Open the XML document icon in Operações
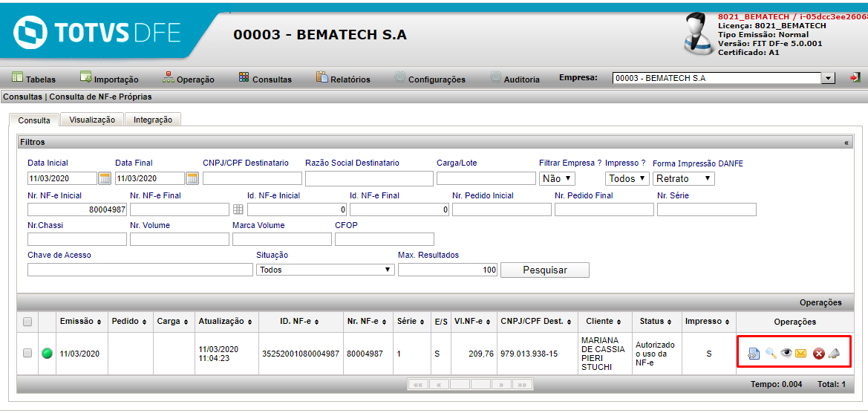The height and width of the screenshot is (416, 868). pyautogui.click(x=754, y=354)
